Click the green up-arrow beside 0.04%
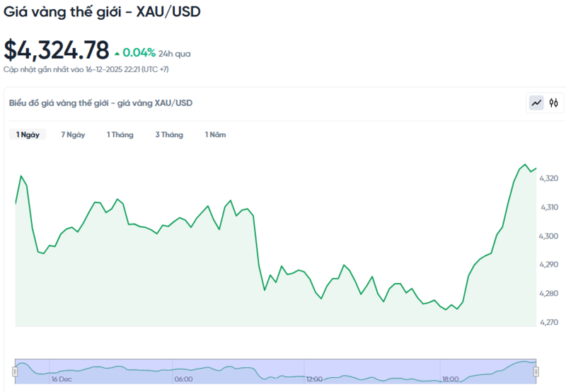Screen dimensions: 566x392 click(117, 53)
